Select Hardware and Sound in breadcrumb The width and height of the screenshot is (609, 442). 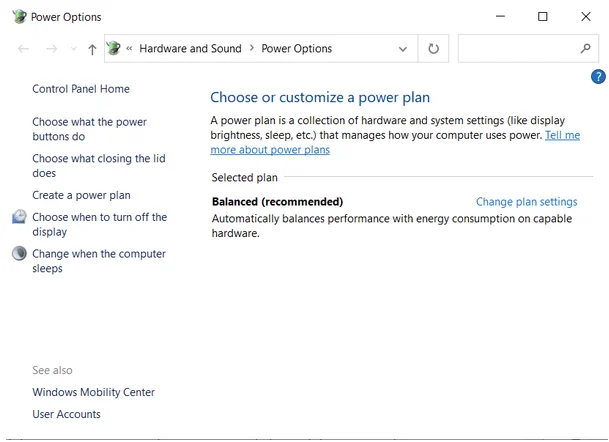tap(190, 49)
